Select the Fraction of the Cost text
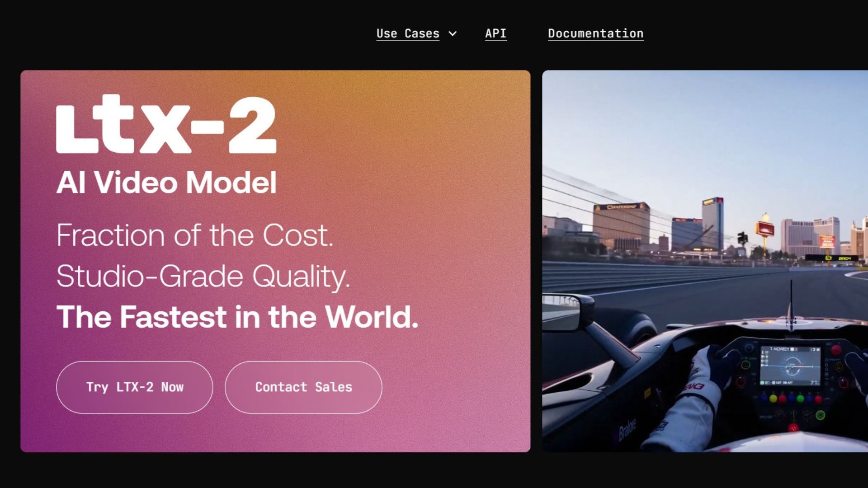Image resolution: width=868 pixels, height=488 pixels. click(x=195, y=235)
